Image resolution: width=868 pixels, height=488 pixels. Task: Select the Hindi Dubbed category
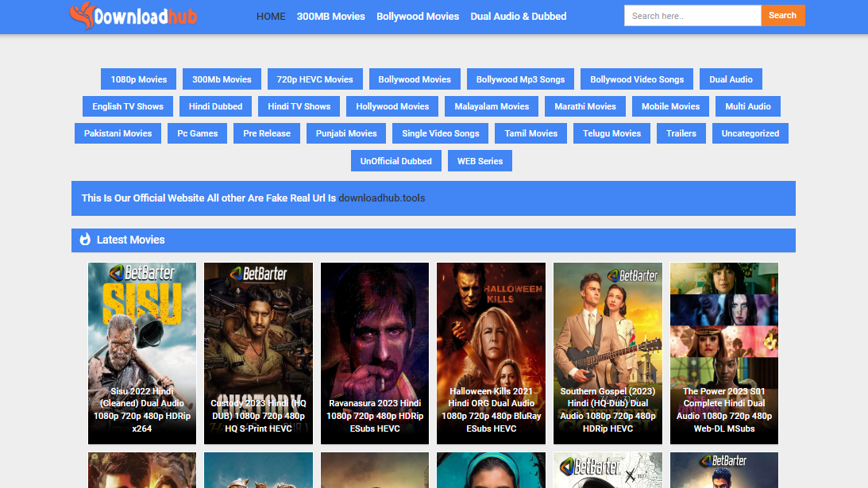click(215, 106)
